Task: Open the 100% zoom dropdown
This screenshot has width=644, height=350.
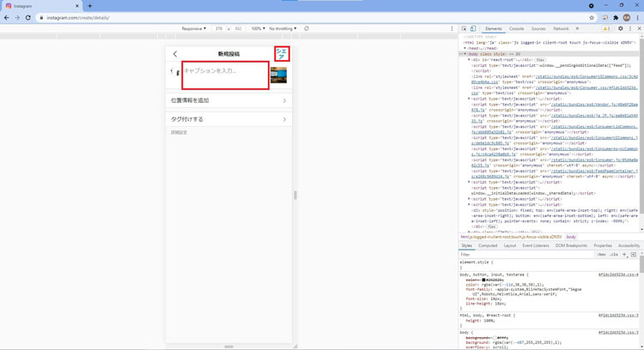Action: click(x=258, y=28)
